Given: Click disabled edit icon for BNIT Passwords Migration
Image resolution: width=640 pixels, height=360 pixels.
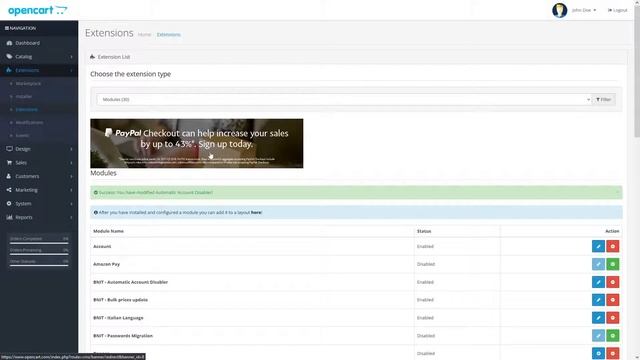Looking at the screenshot, I should click(598, 336).
